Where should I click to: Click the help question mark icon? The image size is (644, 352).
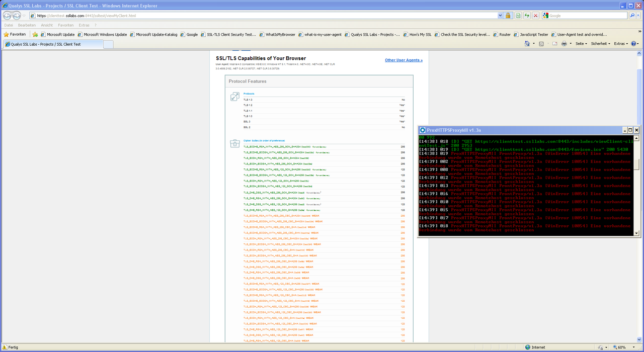[633, 44]
